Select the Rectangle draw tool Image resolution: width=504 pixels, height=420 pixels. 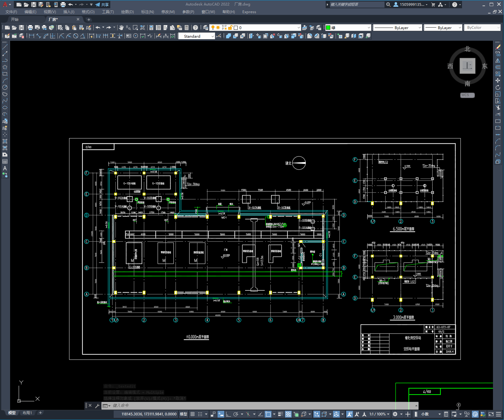tap(5, 74)
